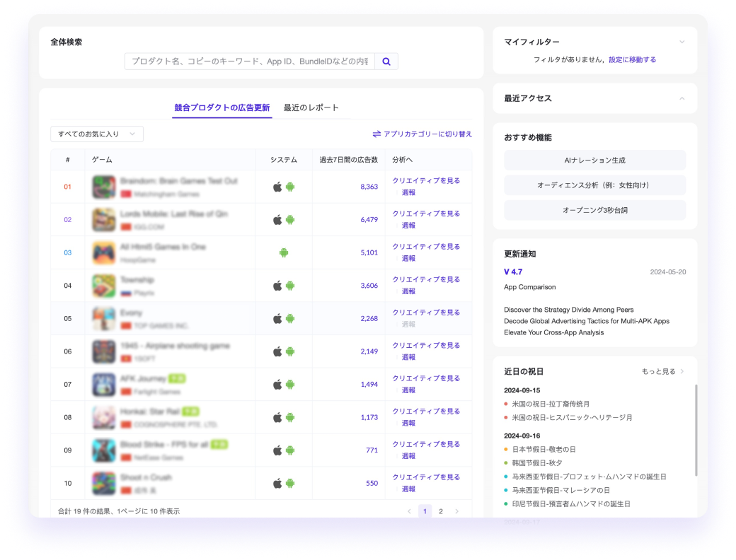Click next page arrow in pagination

point(457,511)
